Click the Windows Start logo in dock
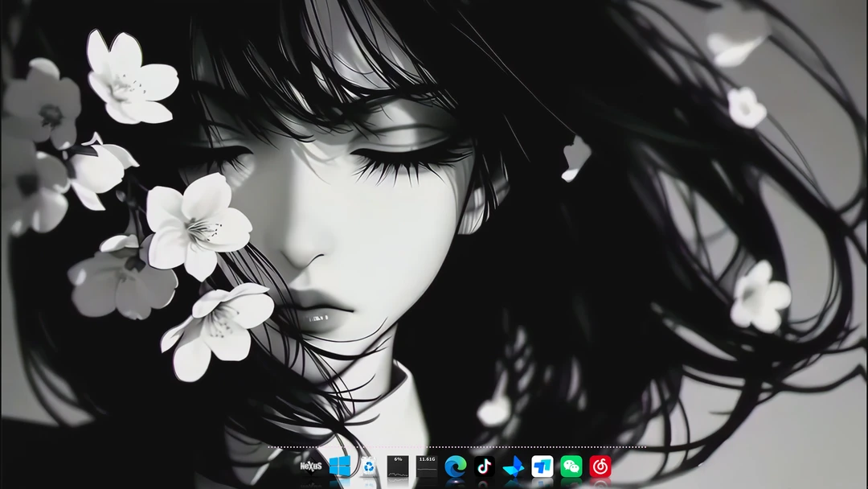 pyautogui.click(x=340, y=466)
